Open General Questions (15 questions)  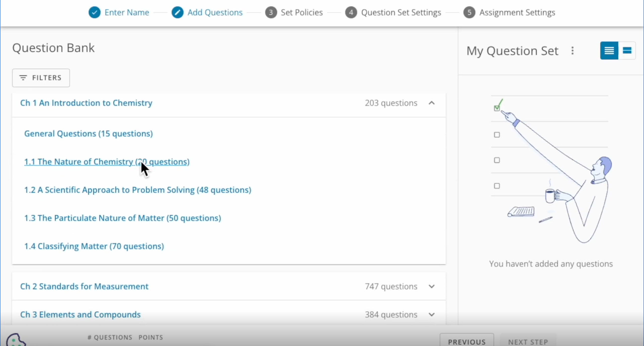[89, 134]
